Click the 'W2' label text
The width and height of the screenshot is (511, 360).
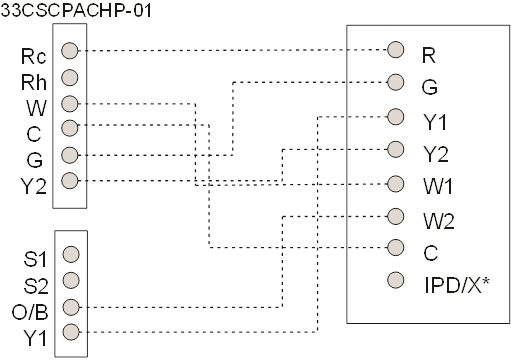coord(439,221)
